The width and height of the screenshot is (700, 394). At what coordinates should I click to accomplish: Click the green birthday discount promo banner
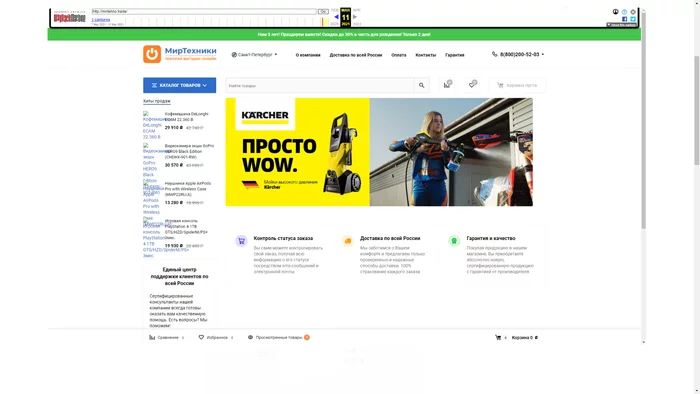coord(344,34)
